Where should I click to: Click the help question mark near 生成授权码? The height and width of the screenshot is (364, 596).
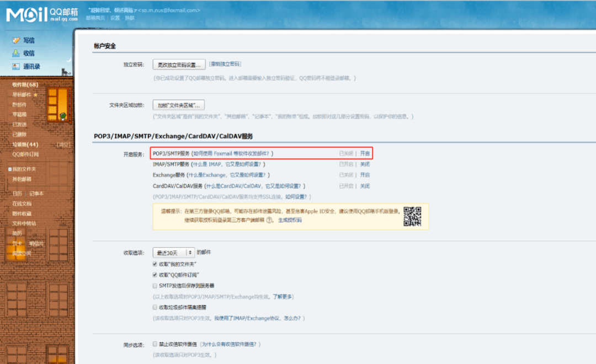click(x=269, y=220)
